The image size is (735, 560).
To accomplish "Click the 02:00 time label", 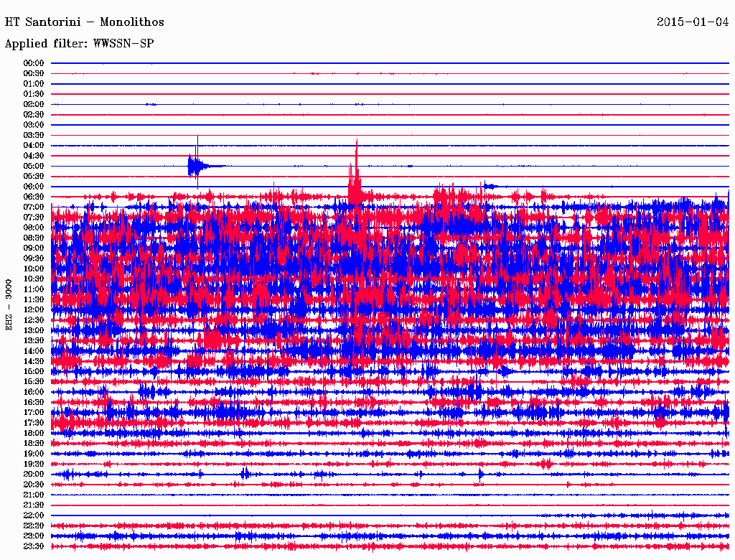I will click(33, 104).
